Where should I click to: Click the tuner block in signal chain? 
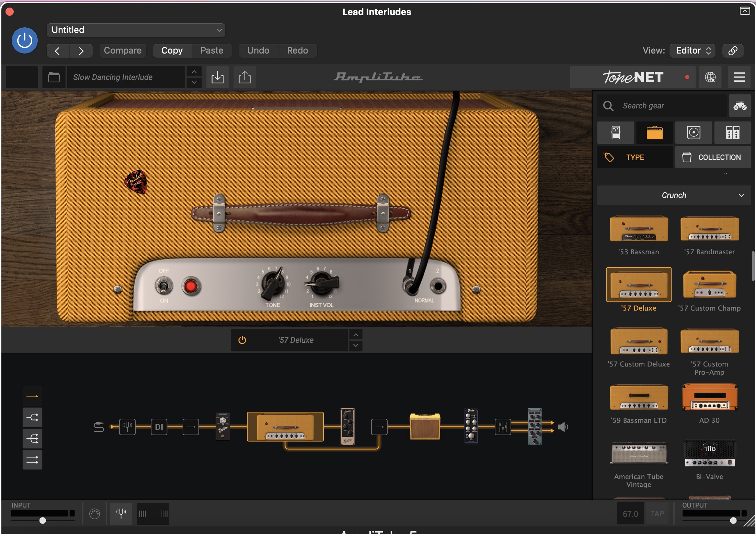click(127, 427)
